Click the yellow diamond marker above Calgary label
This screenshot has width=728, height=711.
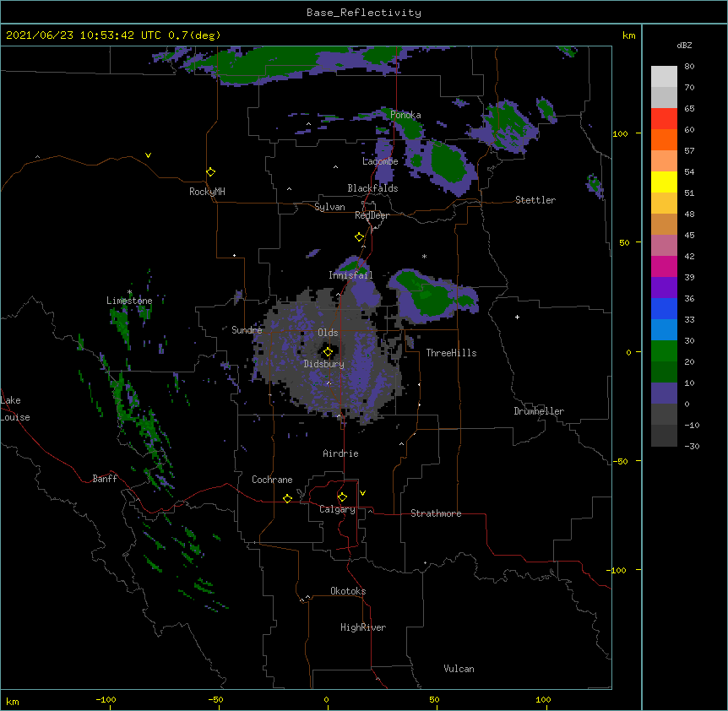342,497
